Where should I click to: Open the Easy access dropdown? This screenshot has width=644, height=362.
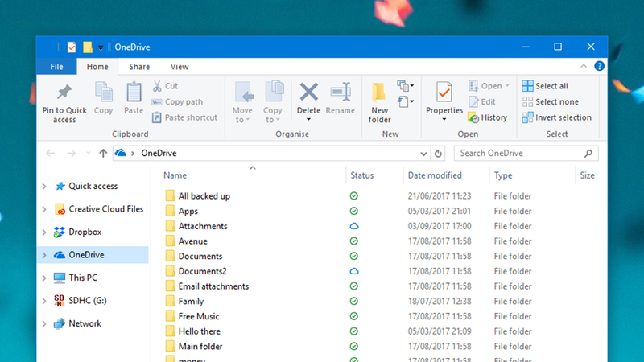tap(406, 101)
